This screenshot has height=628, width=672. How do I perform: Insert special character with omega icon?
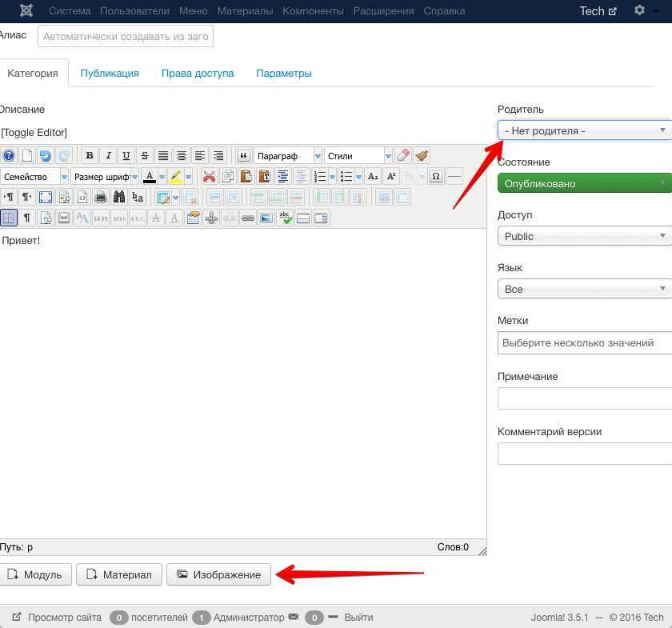[435, 177]
